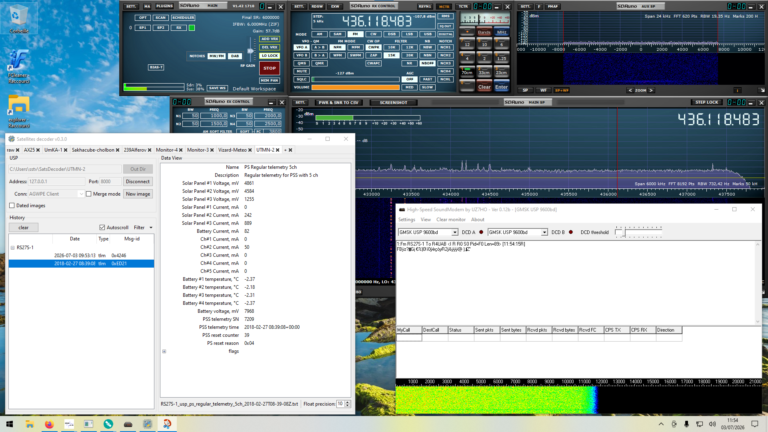Enable the Dated images checkbox

tap(12, 206)
